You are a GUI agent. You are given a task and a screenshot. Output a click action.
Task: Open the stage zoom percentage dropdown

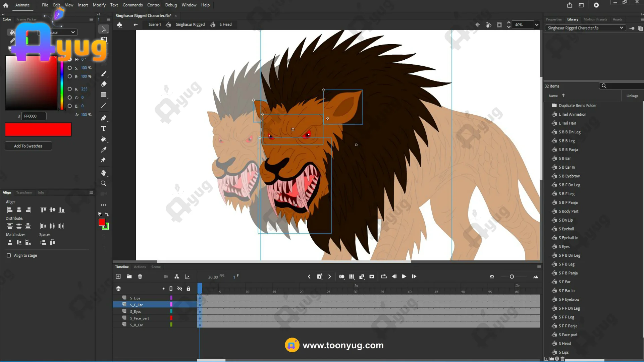[537, 25]
